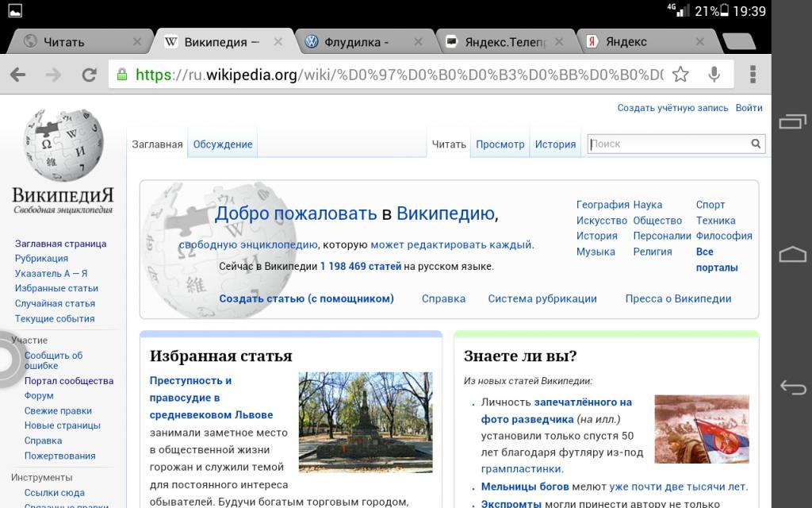The width and height of the screenshot is (812, 508).
Task: Click Ссылки сюда tools link
Action: (x=55, y=492)
